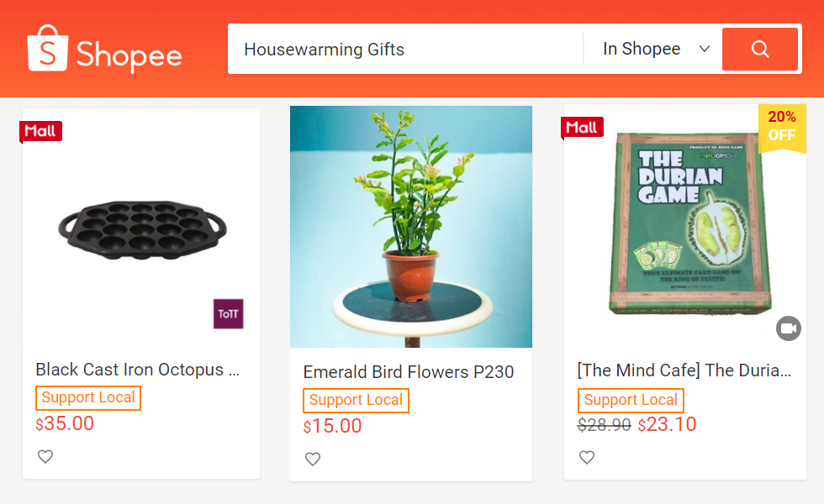Viewport: 824px width, 504px height.
Task: Open the Emerald Bird Flowers P230 title
Action: 409,372
